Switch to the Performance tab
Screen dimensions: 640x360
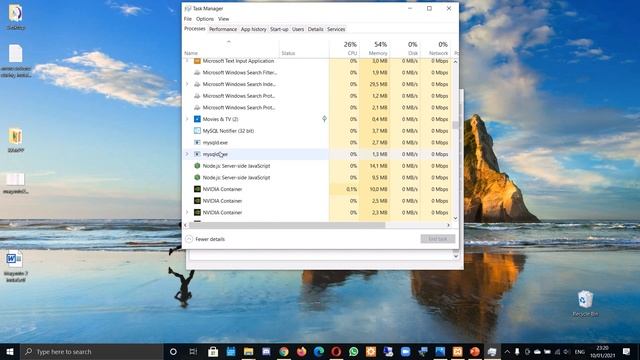223,29
